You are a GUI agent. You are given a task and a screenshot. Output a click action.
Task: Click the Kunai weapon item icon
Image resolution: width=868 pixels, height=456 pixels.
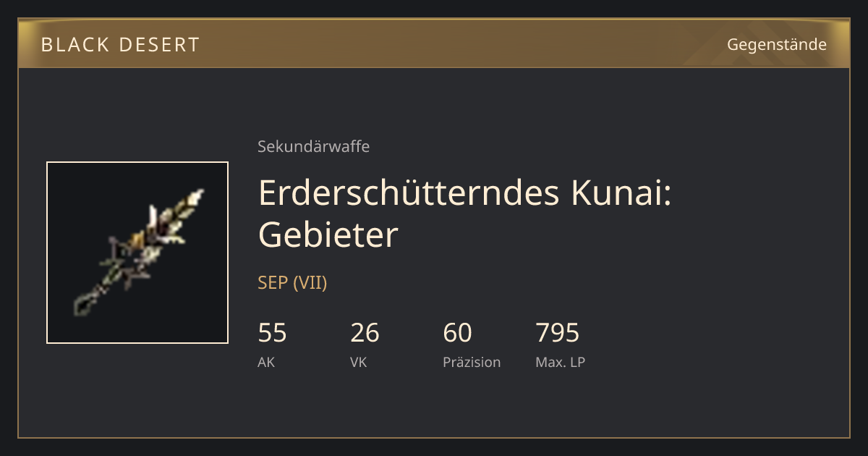coord(137,253)
